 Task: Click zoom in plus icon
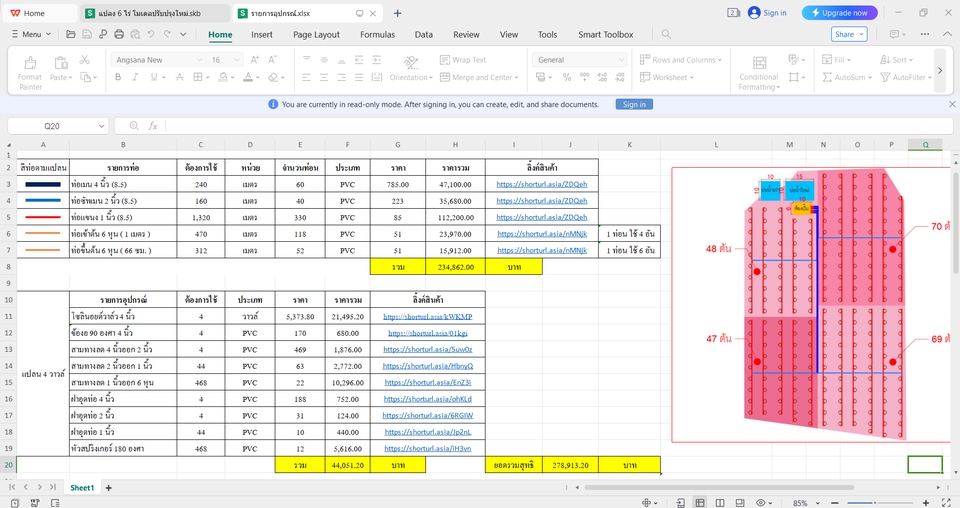pyautogui.click(x=926, y=503)
